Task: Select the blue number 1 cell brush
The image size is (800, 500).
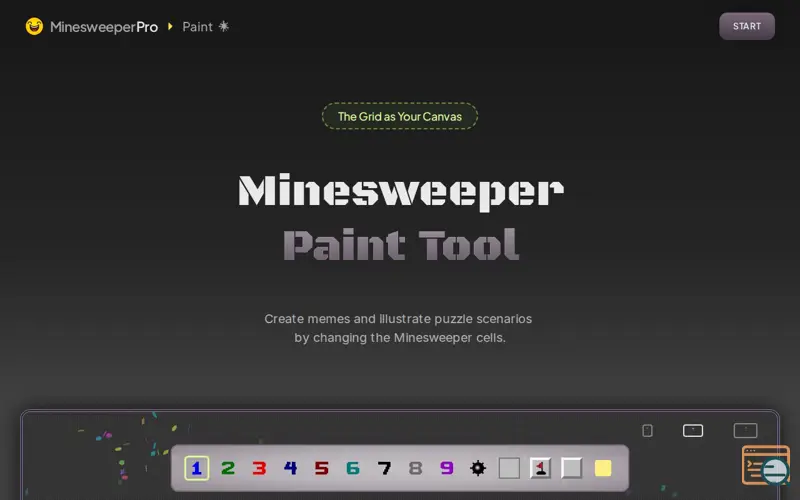Action: tap(196, 468)
